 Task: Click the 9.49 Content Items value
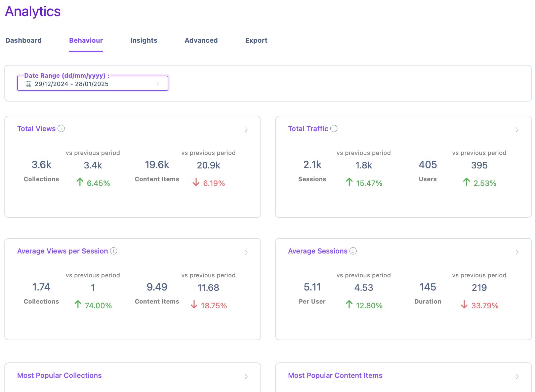pyautogui.click(x=157, y=287)
